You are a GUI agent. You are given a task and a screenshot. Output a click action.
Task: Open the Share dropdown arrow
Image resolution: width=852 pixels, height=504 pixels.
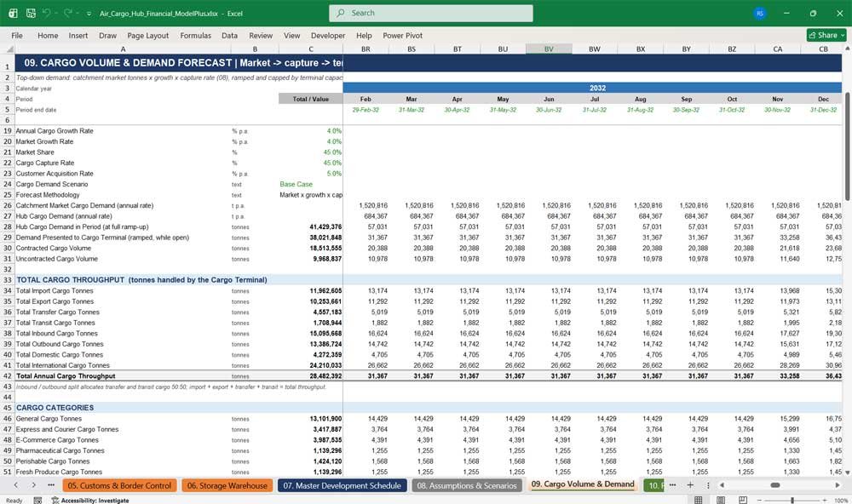click(x=843, y=35)
